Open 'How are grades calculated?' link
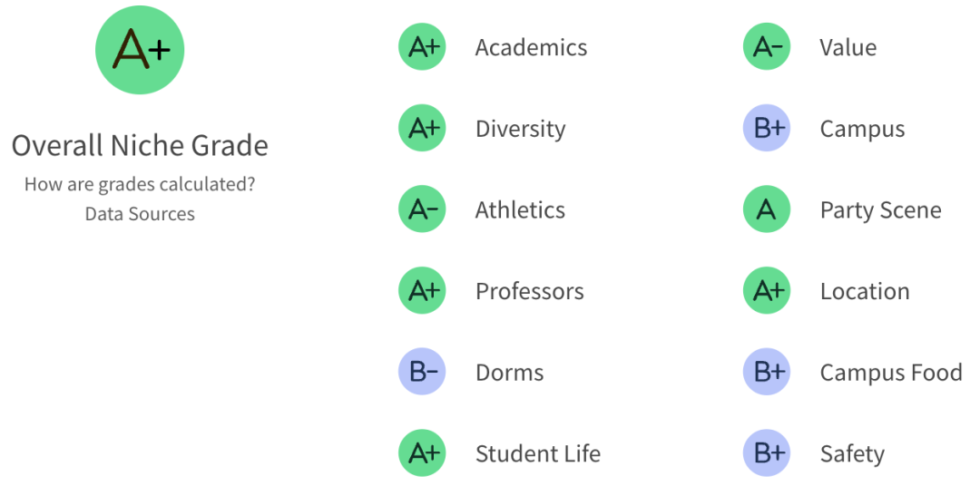980x486 pixels. tap(140, 184)
